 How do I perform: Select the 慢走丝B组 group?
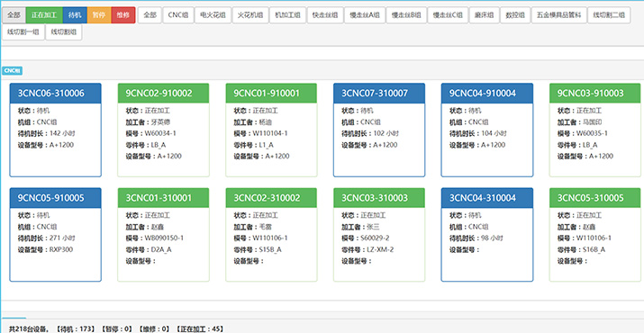click(406, 15)
